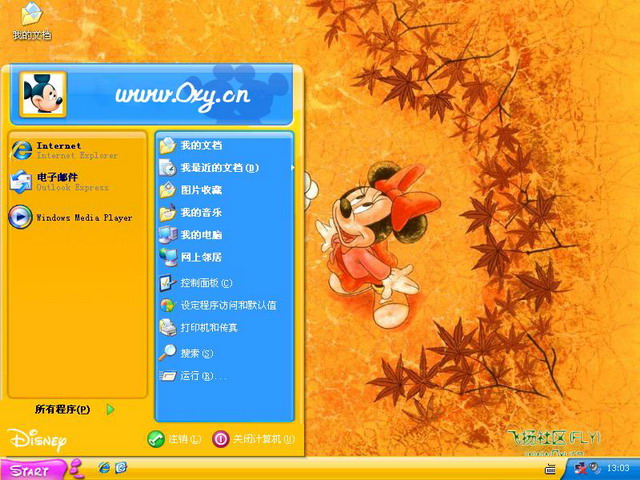
Task: Click the printer icon
Action: 167,328
